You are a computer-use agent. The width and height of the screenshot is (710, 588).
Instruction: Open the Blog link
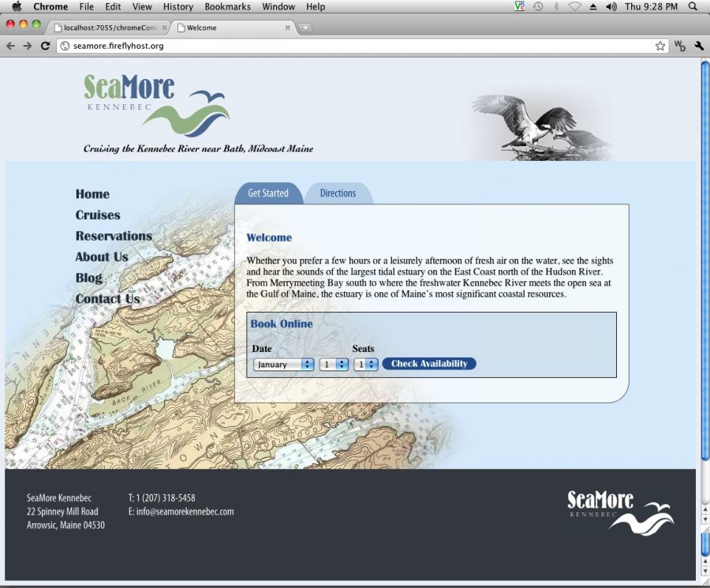[x=88, y=278]
